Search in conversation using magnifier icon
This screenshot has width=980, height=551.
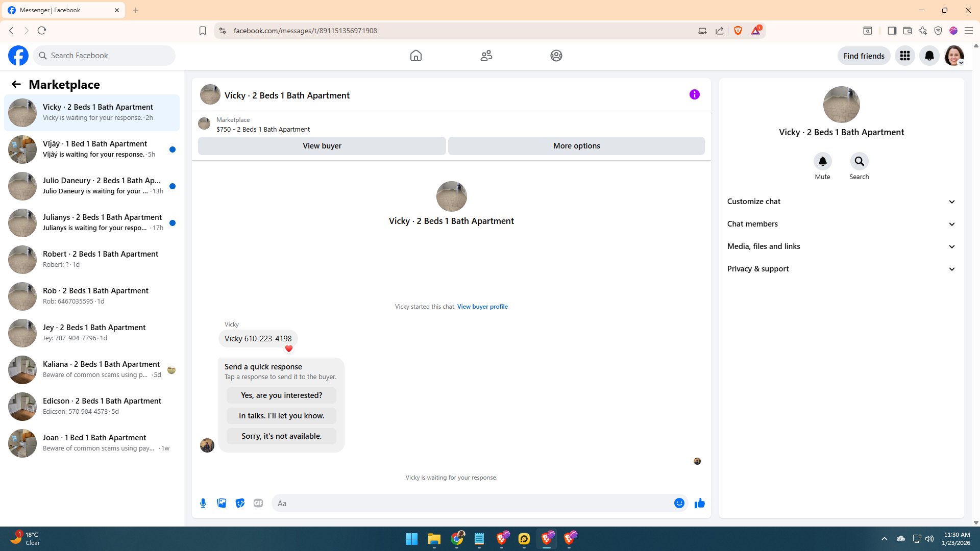pos(859,161)
